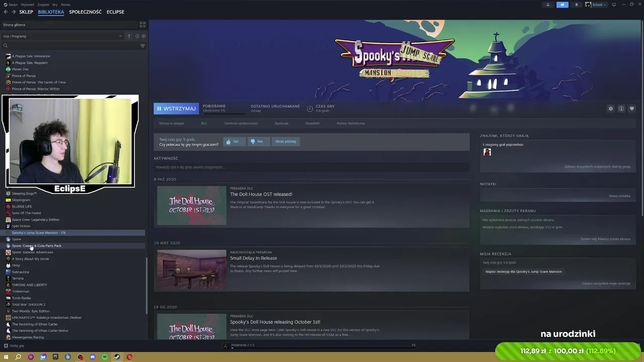Create a Nowa notatka
This screenshot has height=362, width=644.
pos(619,196)
